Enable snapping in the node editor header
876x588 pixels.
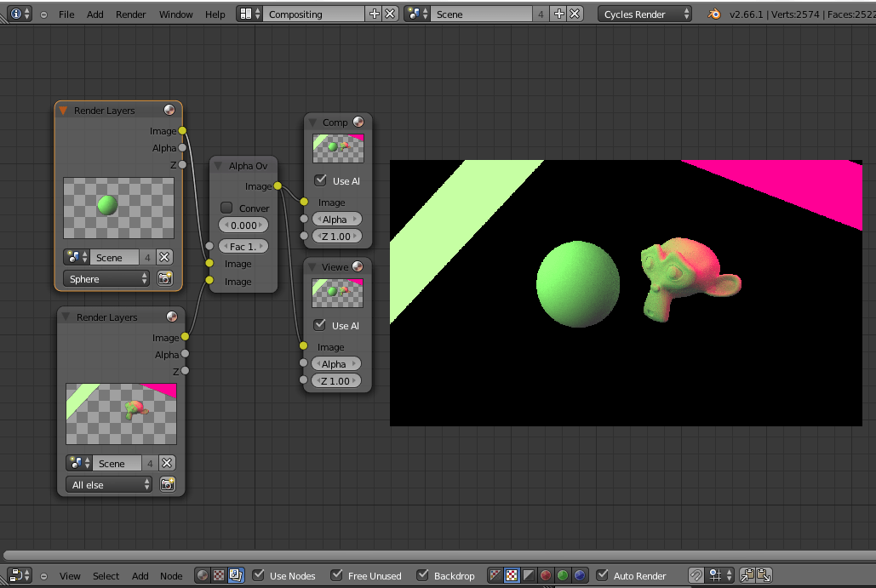click(x=696, y=575)
